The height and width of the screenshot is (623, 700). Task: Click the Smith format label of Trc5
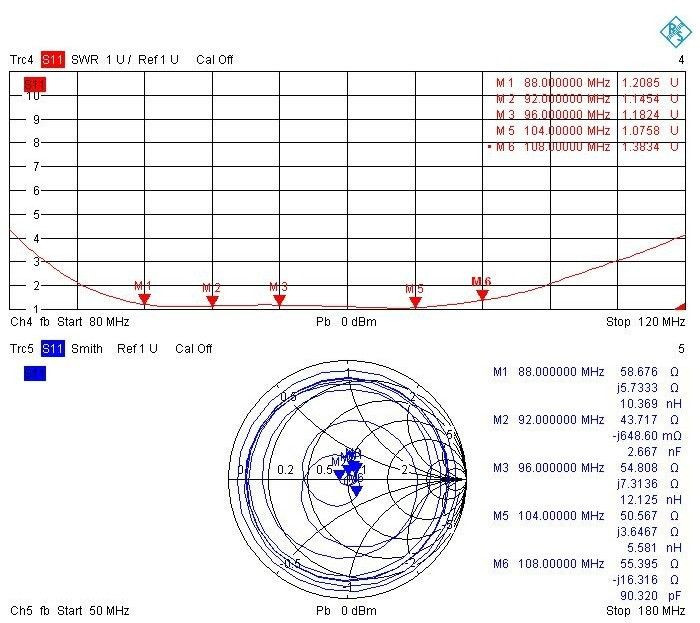(87, 349)
